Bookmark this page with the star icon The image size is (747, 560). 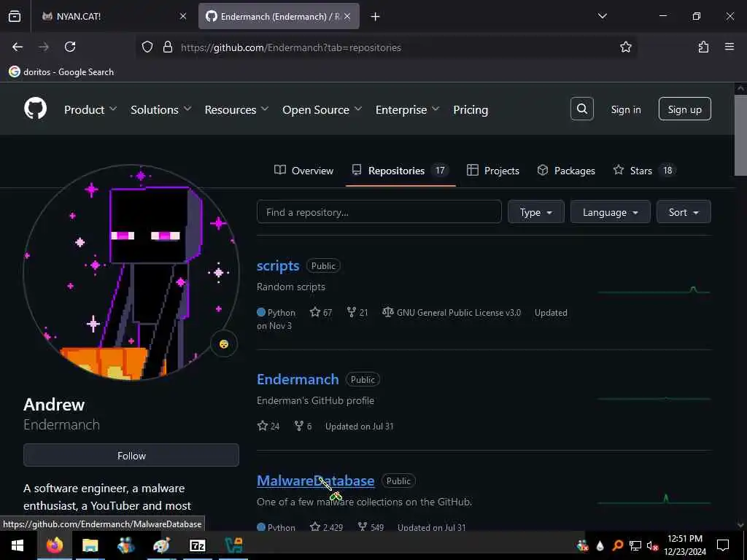tap(625, 47)
